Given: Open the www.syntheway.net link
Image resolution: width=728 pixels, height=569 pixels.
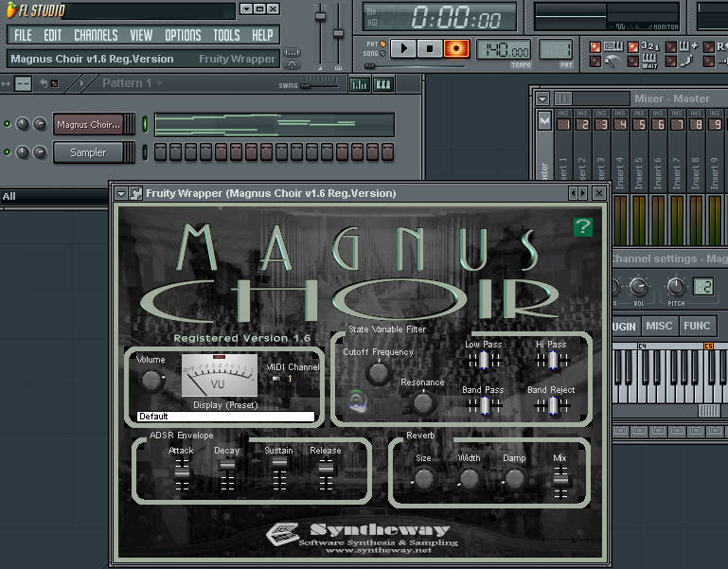Looking at the screenshot, I should 379,550.
